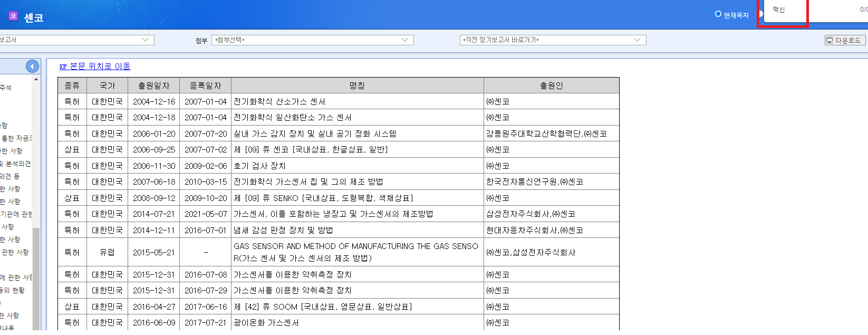Click the download icon beside 다운로드
The height and width of the screenshot is (335, 868).
coord(830,40)
